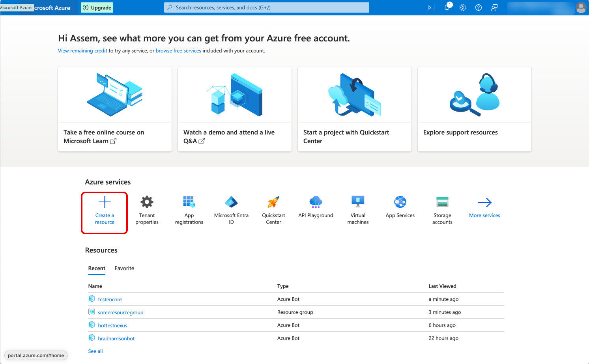589x364 pixels.
Task: Open Explore support resources card
Action: coord(475,109)
